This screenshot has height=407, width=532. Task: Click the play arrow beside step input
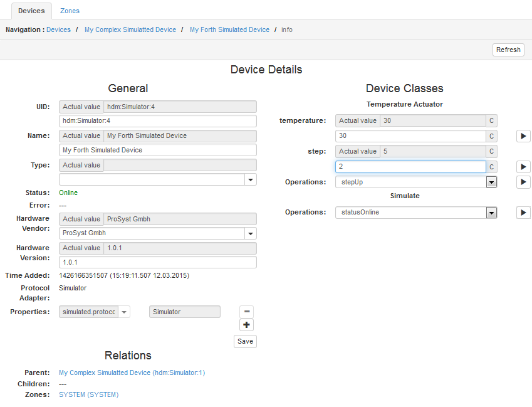[523, 167]
